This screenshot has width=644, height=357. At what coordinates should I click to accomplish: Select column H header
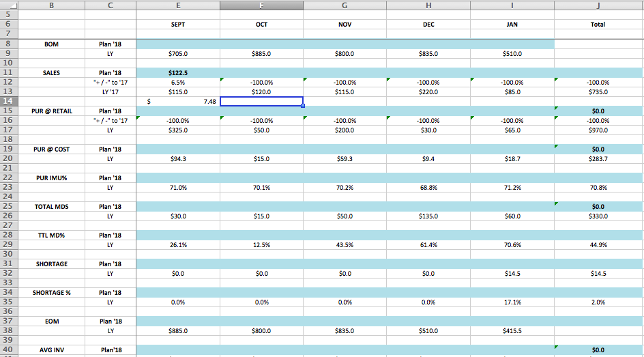click(x=428, y=5)
